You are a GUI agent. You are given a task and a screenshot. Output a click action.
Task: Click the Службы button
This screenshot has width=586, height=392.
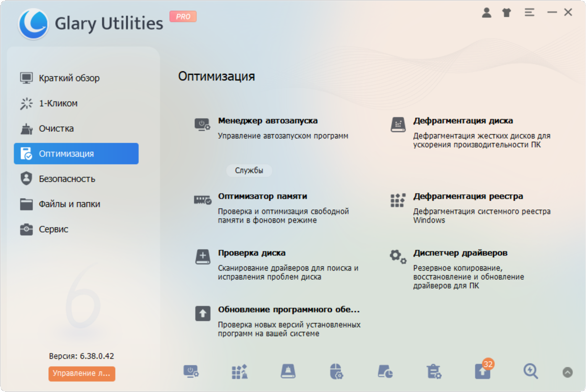point(249,170)
